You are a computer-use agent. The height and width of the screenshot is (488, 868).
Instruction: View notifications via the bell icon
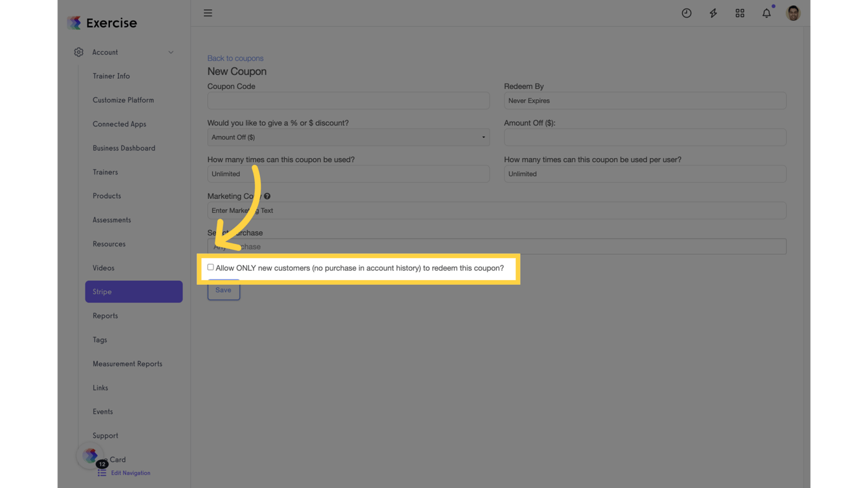coord(766,13)
